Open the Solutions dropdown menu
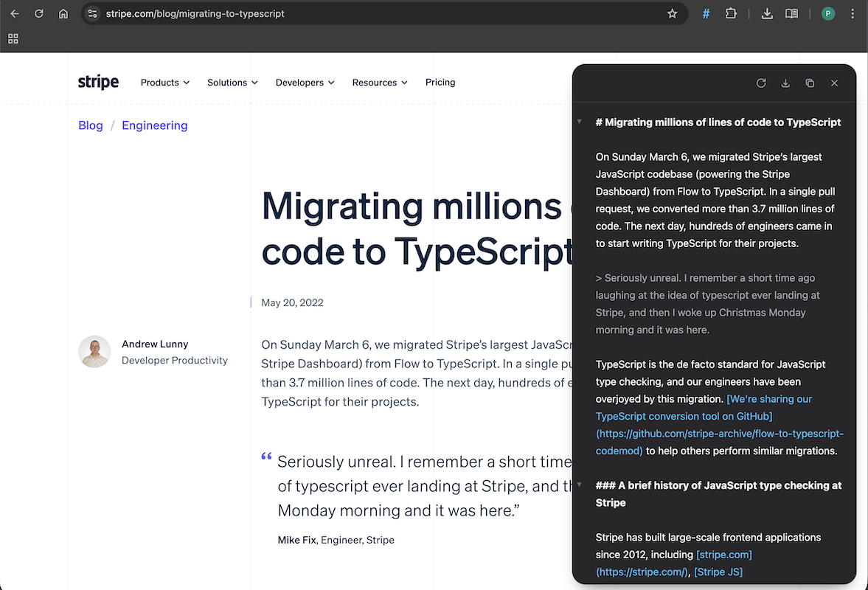The height and width of the screenshot is (590, 868). click(232, 83)
